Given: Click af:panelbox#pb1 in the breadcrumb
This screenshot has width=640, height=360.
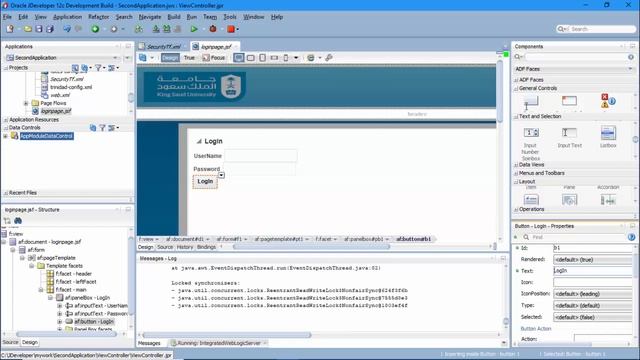Looking at the screenshot, I should [x=363, y=239].
